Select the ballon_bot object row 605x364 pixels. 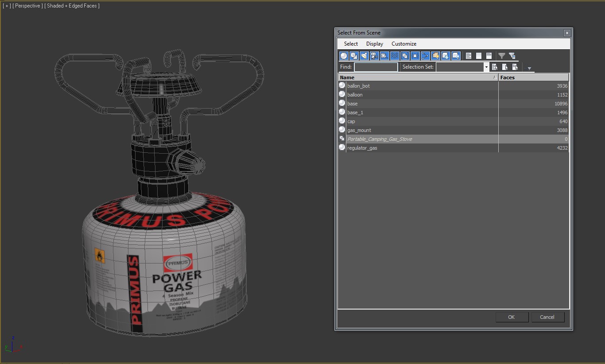[454, 86]
